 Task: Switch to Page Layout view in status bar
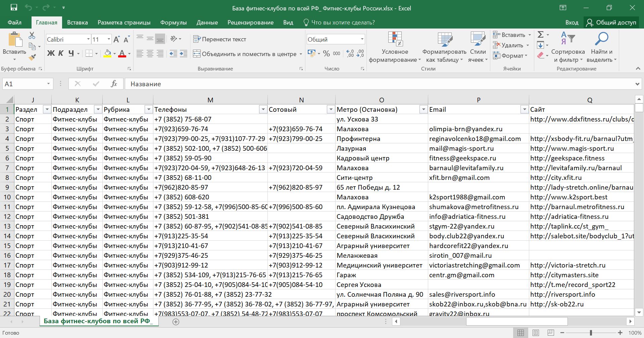[536, 333]
